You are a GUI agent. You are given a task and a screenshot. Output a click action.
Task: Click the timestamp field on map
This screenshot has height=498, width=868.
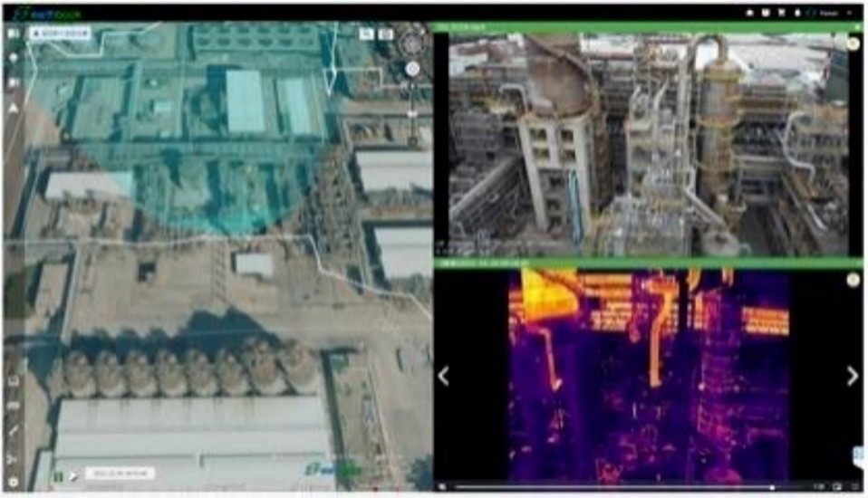click(x=120, y=474)
